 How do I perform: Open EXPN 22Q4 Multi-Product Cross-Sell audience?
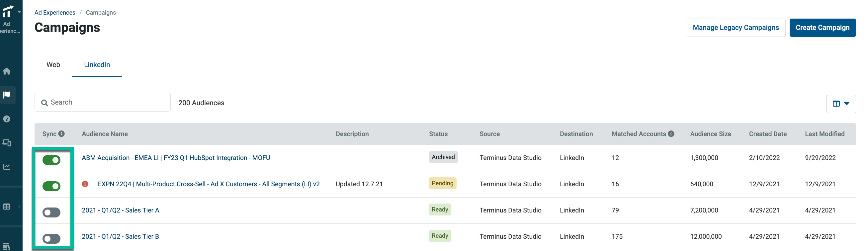tap(209, 184)
